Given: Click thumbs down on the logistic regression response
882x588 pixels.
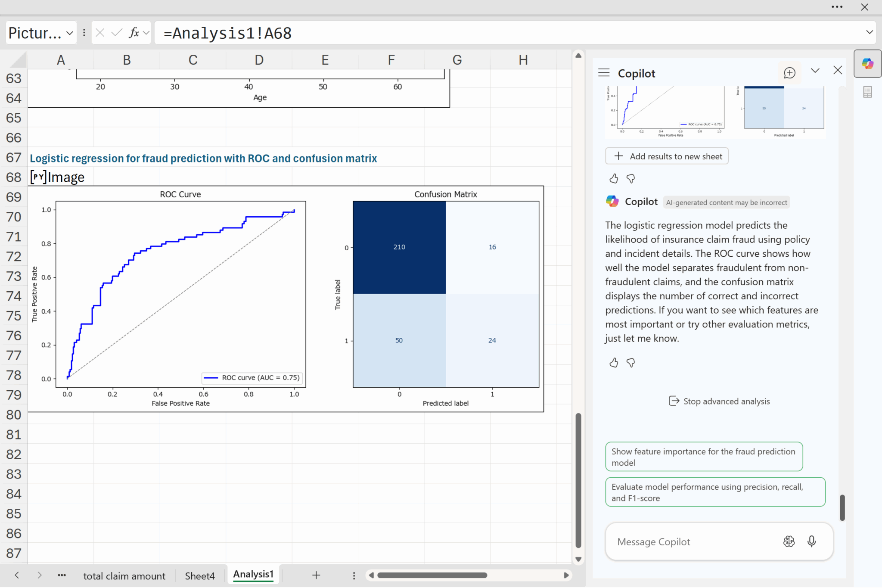Looking at the screenshot, I should [x=630, y=363].
